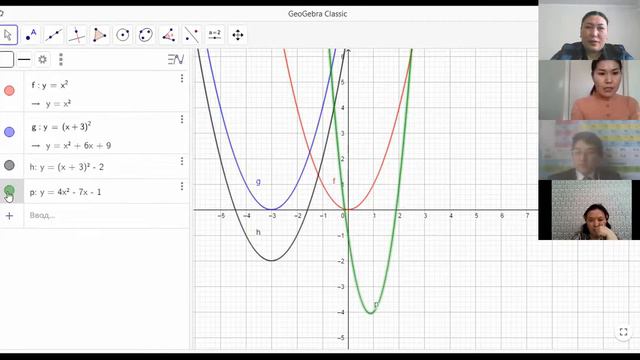640x360 pixels.
Task: Click the Ввод input field
Action: [x=106, y=216]
